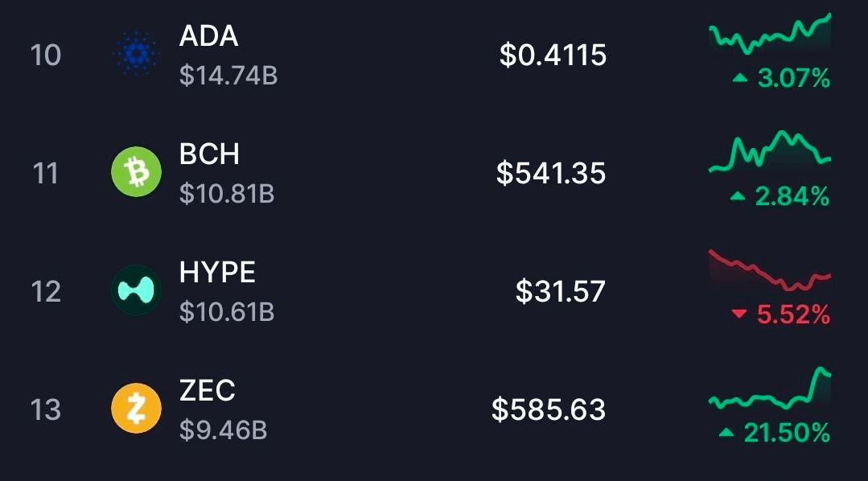Image resolution: width=868 pixels, height=481 pixels.
Task: Select the Bitcoin Cash BCH logo icon
Action: (135, 171)
